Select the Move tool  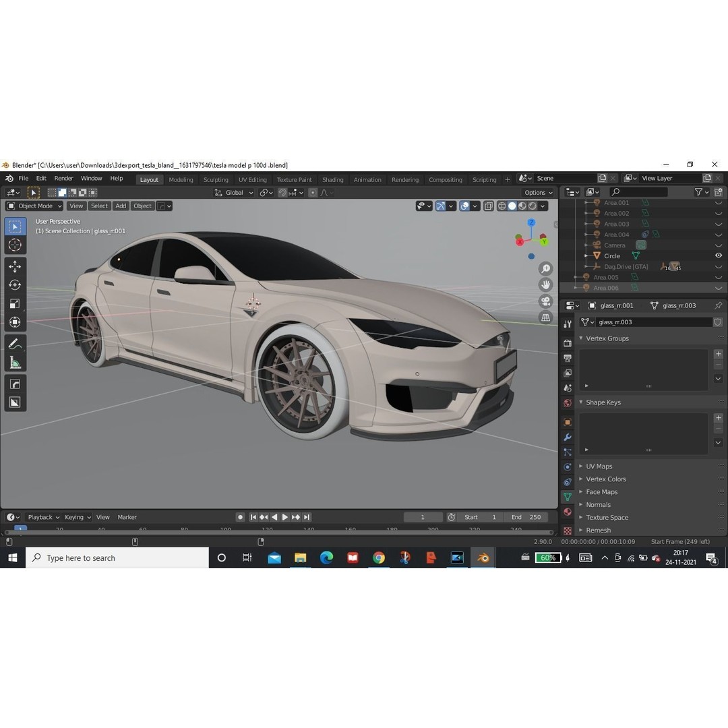[x=15, y=266]
